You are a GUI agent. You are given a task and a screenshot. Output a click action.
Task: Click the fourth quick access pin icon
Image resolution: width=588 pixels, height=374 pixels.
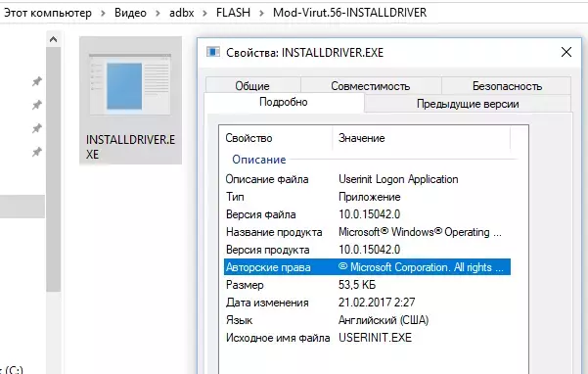[x=37, y=152]
